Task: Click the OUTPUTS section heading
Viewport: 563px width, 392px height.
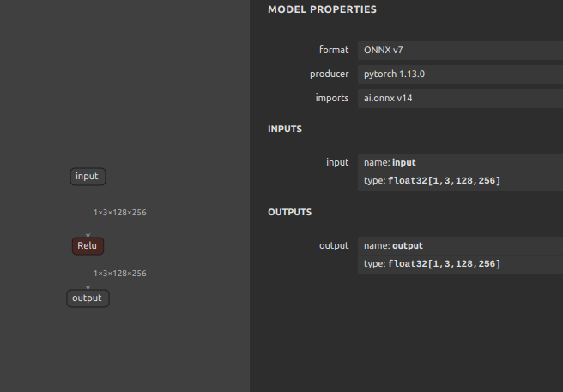Action: [290, 213]
